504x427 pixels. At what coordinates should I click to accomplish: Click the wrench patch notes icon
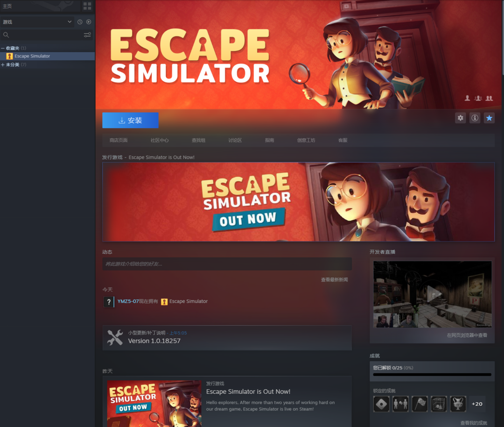(x=115, y=338)
